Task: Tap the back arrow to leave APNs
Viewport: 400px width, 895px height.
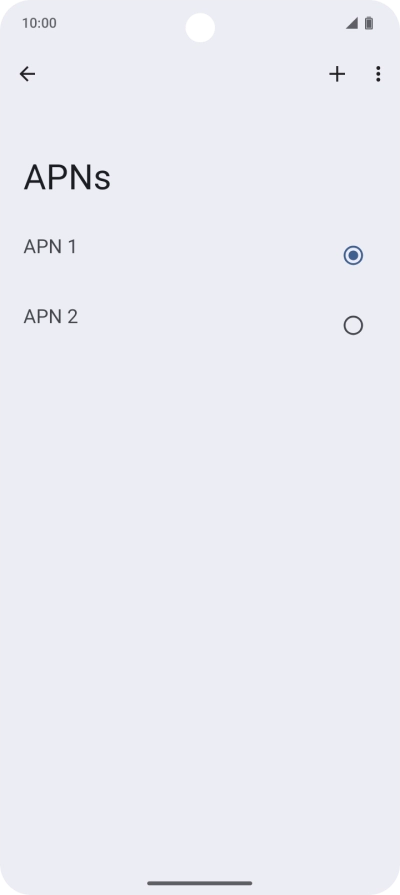Action: point(27,74)
